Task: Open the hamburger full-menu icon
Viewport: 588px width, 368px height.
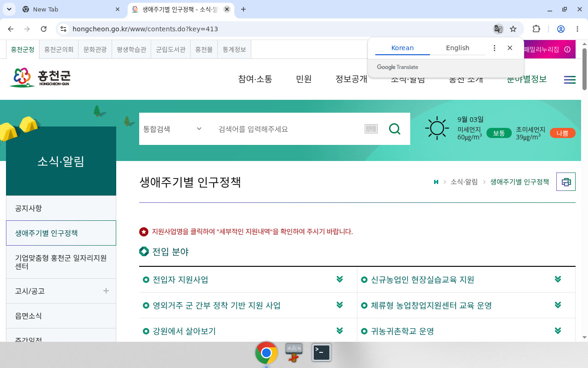Action: 570,80
